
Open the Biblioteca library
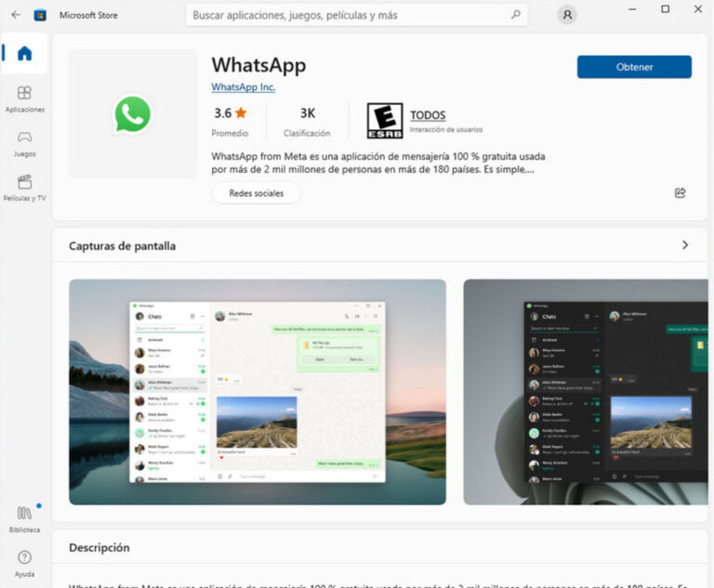(x=24, y=519)
